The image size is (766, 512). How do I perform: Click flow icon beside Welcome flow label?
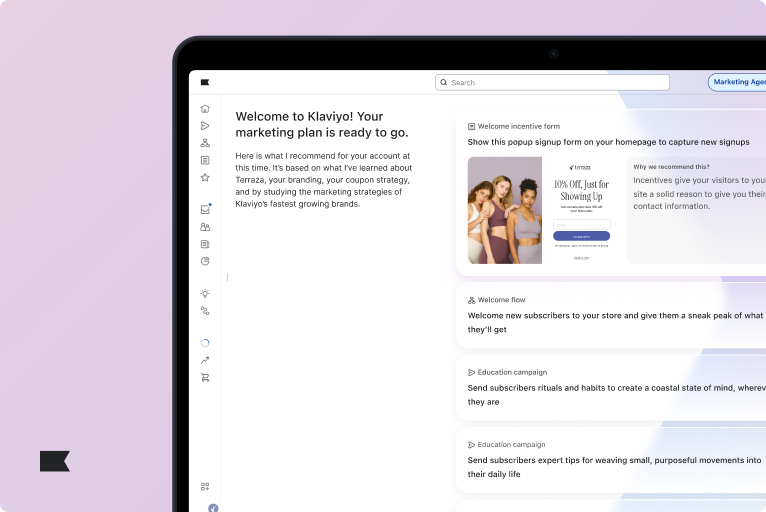[x=471, y=300]
